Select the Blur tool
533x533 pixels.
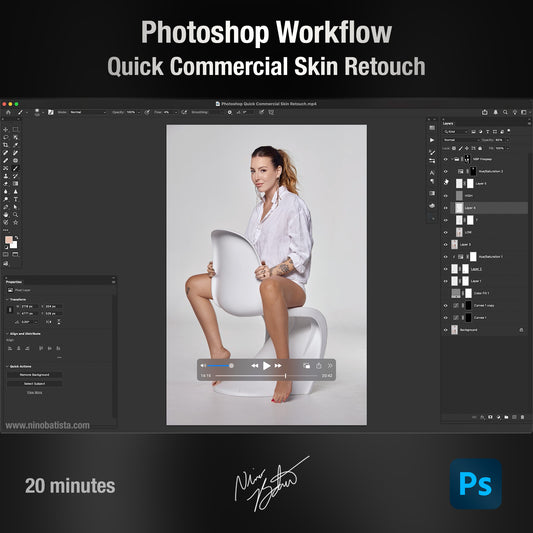click(x=6, y=192)
